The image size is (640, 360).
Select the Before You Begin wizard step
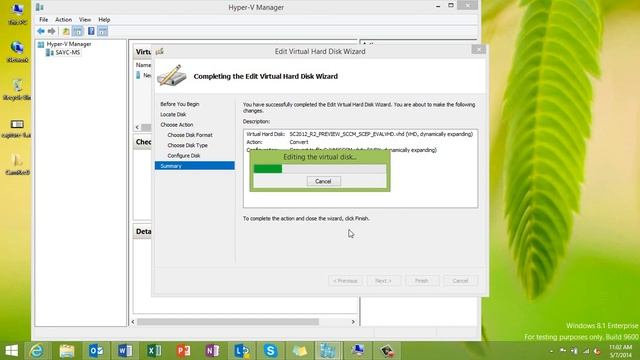coord(180,104)
